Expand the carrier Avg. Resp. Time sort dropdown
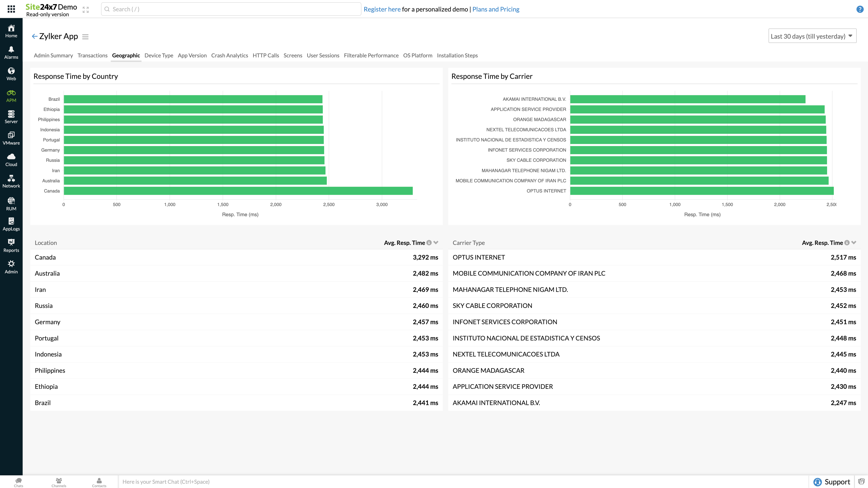Image resolution: width=868 pixels, height=488 pixels. pyautogui.click(x=854, y=242)
